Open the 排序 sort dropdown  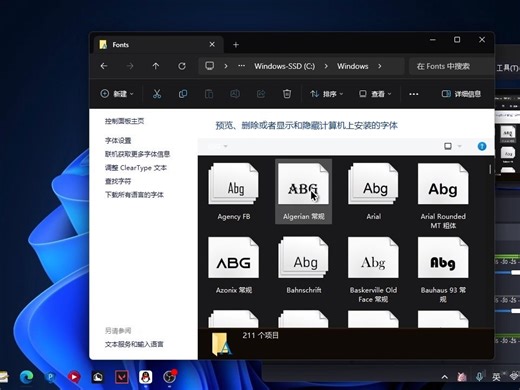point(326,94)
